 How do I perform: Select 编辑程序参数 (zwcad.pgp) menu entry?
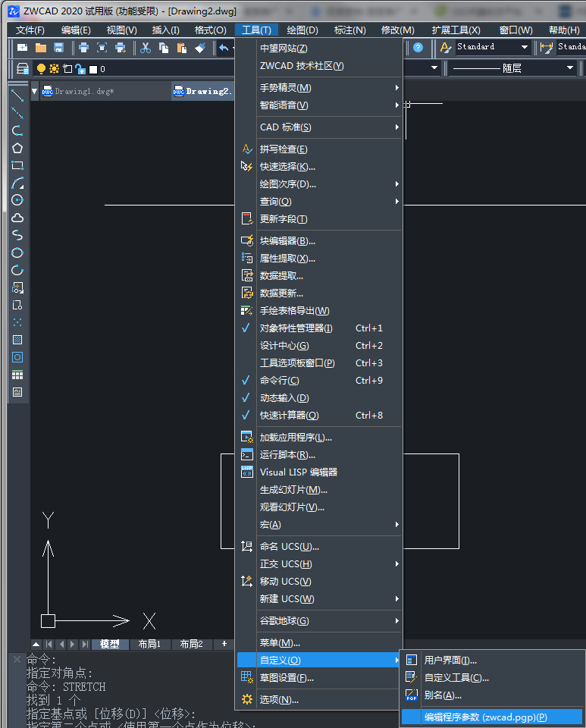coord(485,717)
